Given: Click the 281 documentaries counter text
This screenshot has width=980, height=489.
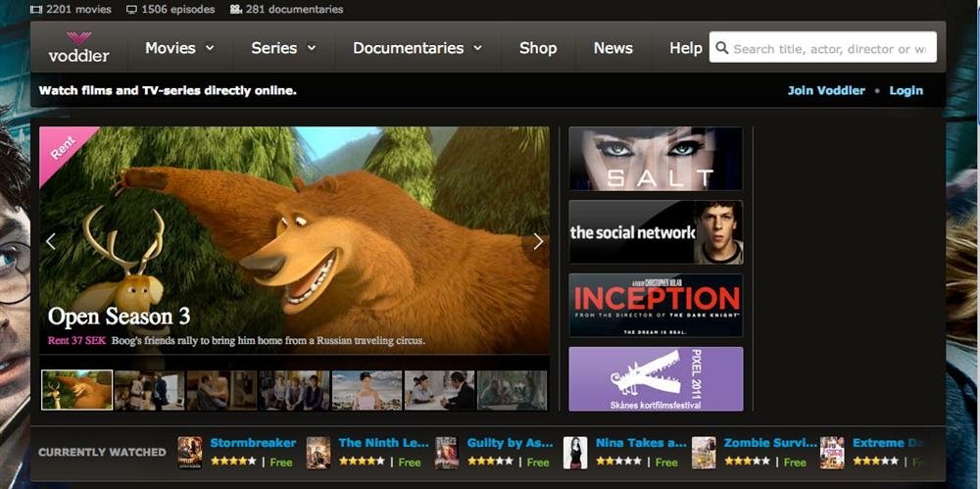Looking at the screenshot, I should pos(294,10).
